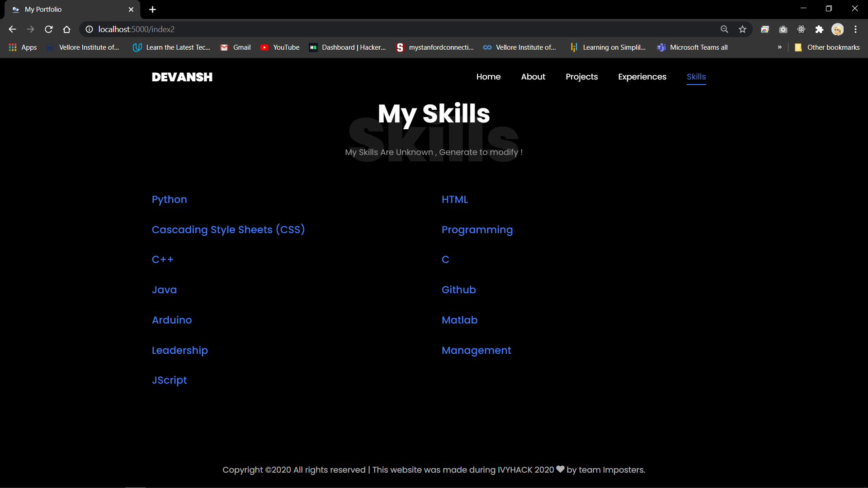Expand hidden bookmarks chevron

pos(779,47)
